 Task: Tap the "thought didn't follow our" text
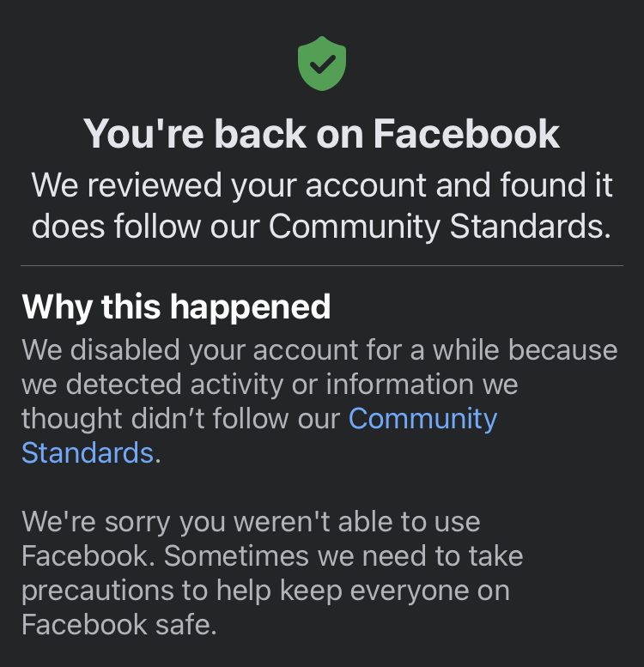click(x=182, y=419)
